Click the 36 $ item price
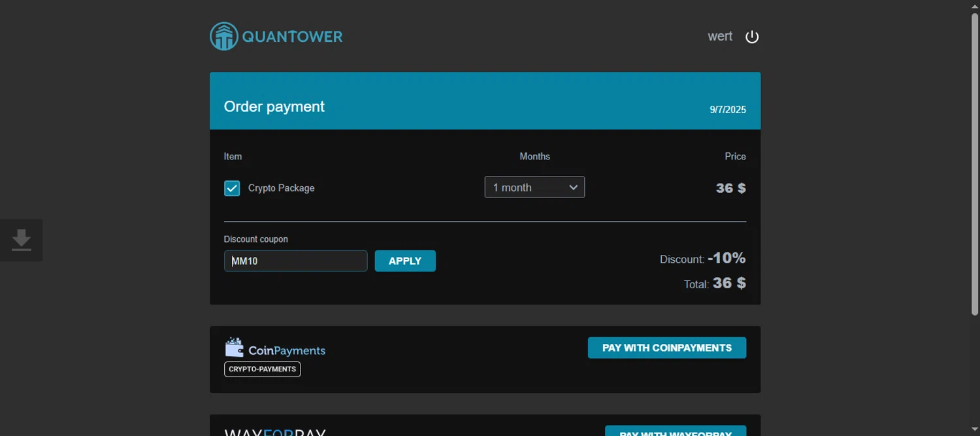The height and width of the screenshot is (436, 980). pyautogui.click(x=731, y=188)
